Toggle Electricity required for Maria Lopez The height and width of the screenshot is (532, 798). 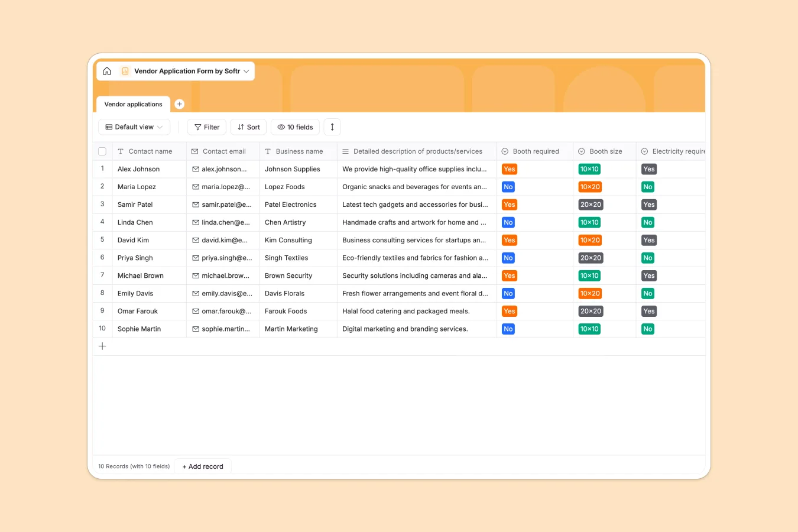point(647,187)
